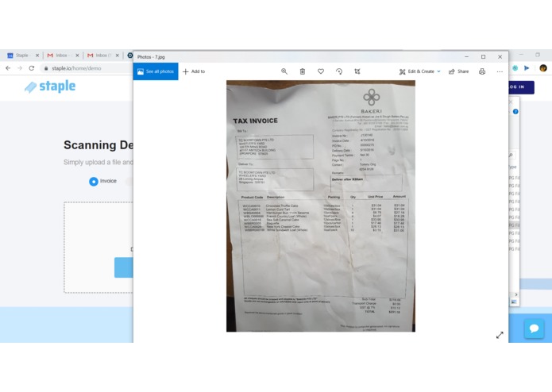The width and height of the screenshot is (552, 392).
Task: Print the photo with printer icon
Action: pos(482,71)
